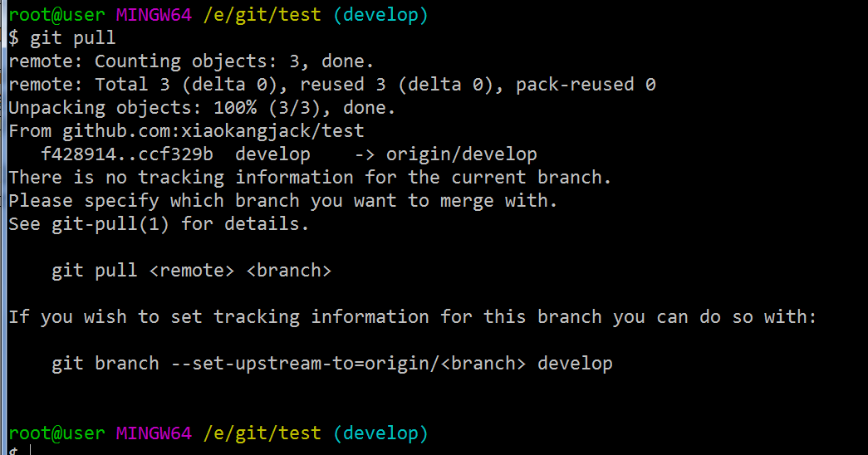
Task: Click the github.com:xiaokangjack/test remote URL
Action: coord(213,131)
